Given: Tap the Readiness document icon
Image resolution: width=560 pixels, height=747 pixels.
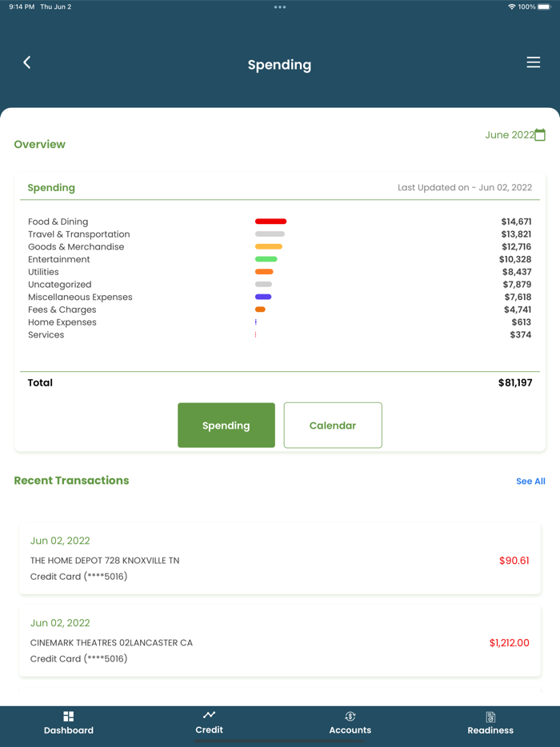Looking at the screenshot, I should coord(490,717).
